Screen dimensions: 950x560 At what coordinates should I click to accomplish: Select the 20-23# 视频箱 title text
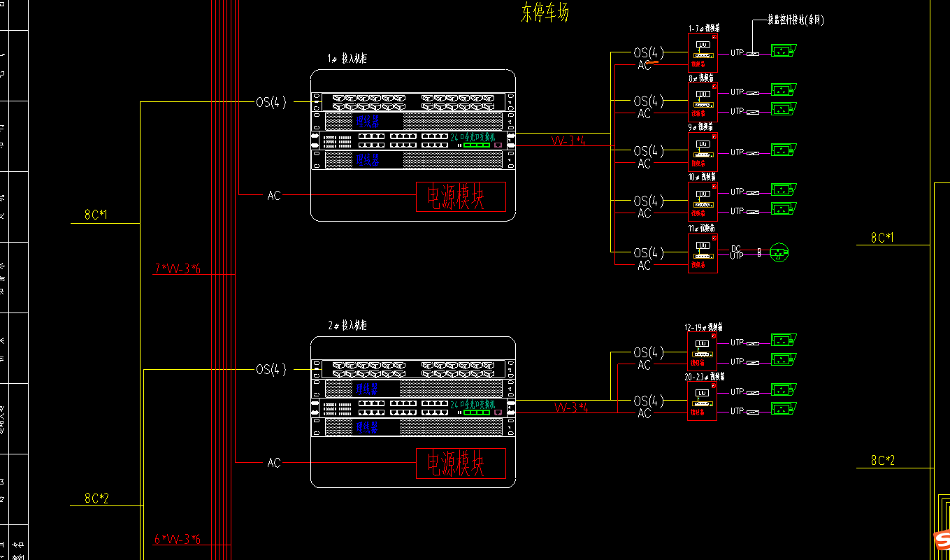(703, 377)
